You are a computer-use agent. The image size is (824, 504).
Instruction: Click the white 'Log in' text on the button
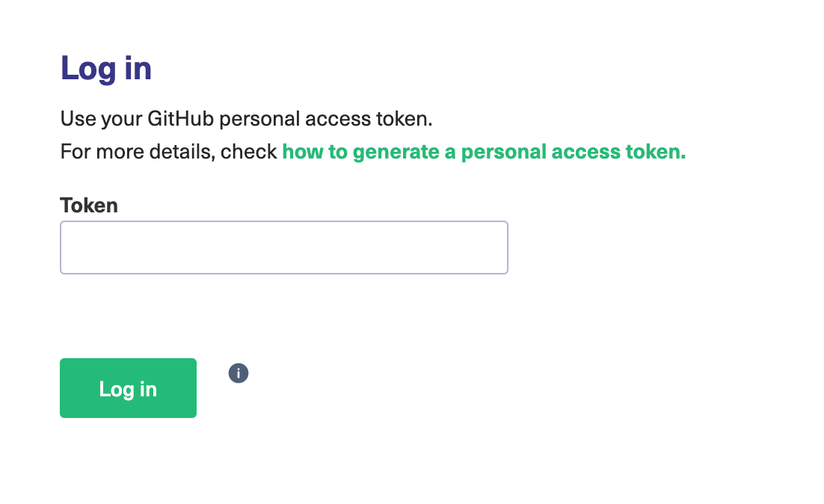point(128,390)
